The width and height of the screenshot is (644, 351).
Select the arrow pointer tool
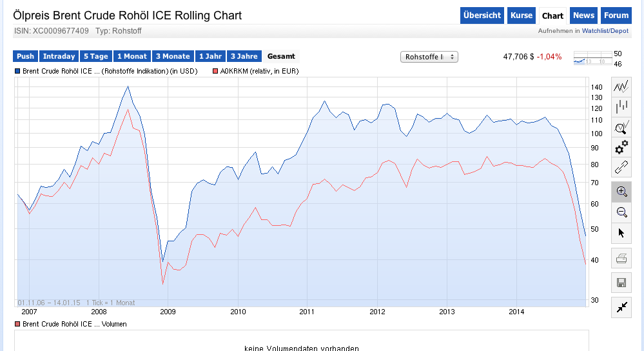pyautogui.click(x=621, y=232)
